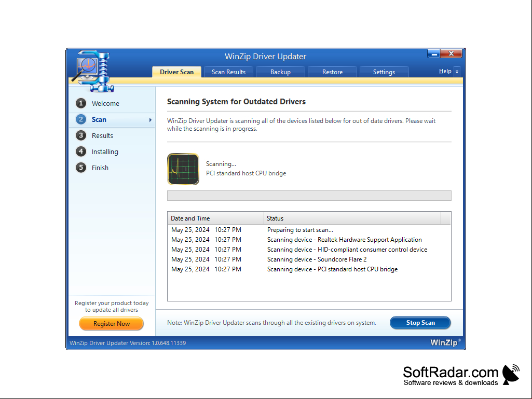This screenshot has width=532, height=399.
Task: Select the Installing step in sidebar
Action: click(x=112, y=152)
